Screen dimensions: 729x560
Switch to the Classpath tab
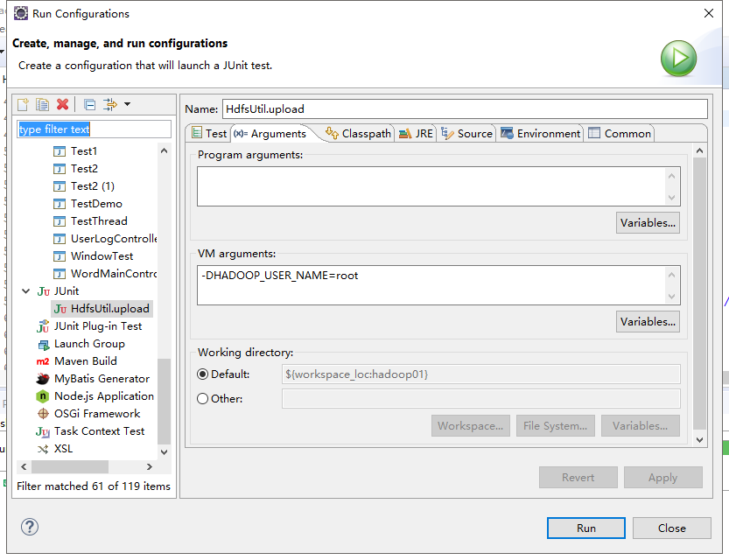pos(359,134)
